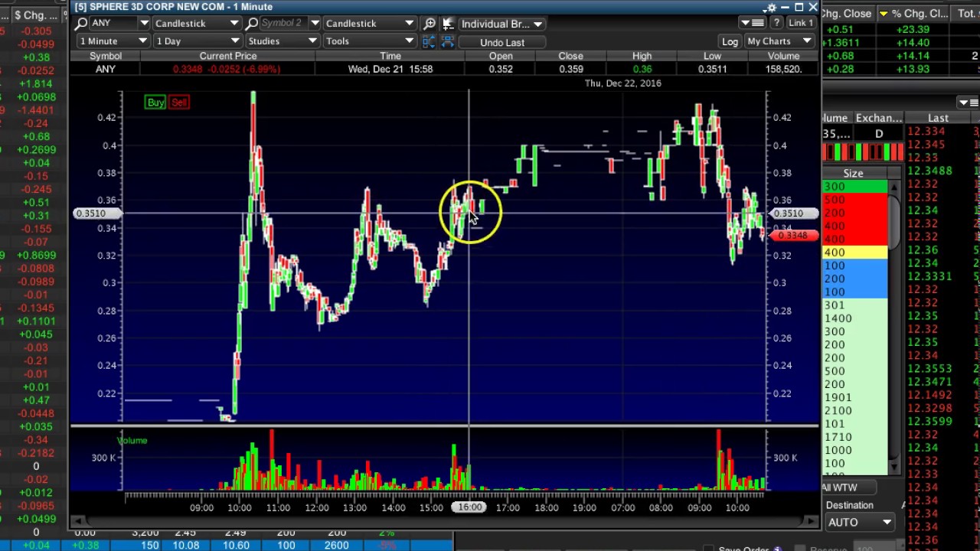Open the chart window settings gear icon
The width and height of the screenshot is (980, 551).
click(x=769, y=8)
